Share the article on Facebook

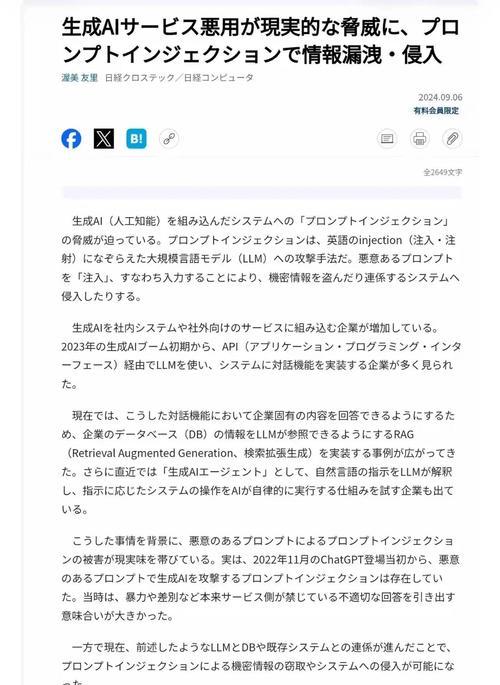[71, 139]
